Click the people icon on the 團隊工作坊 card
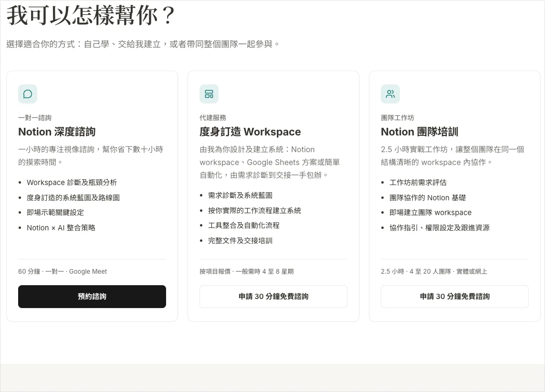Viewport: 545px width, 392px height. [x=390, y=94]
